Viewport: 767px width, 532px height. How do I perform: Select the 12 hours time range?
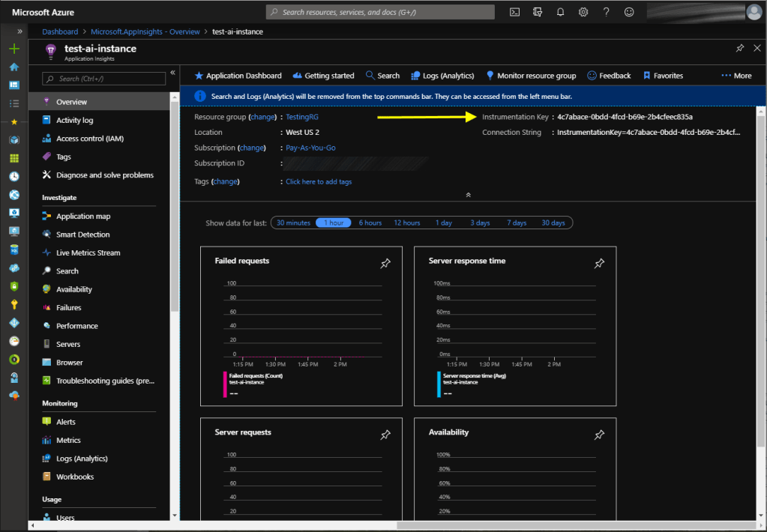coord(406,223)
